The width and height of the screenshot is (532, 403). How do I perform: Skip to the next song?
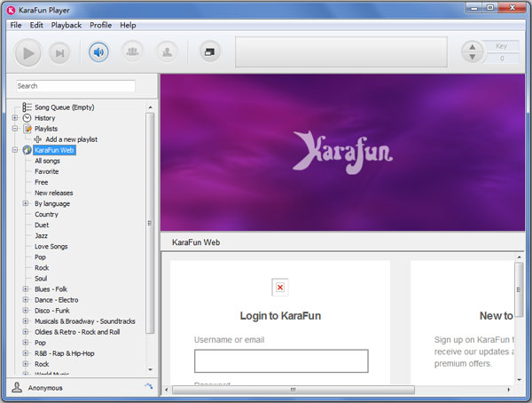59,53
